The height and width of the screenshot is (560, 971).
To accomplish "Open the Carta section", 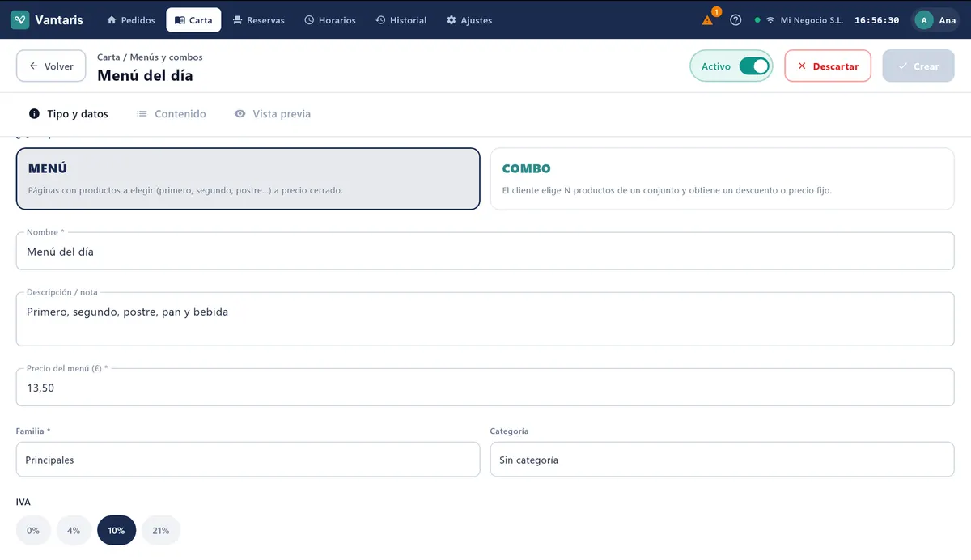I will tap(193, 20).
